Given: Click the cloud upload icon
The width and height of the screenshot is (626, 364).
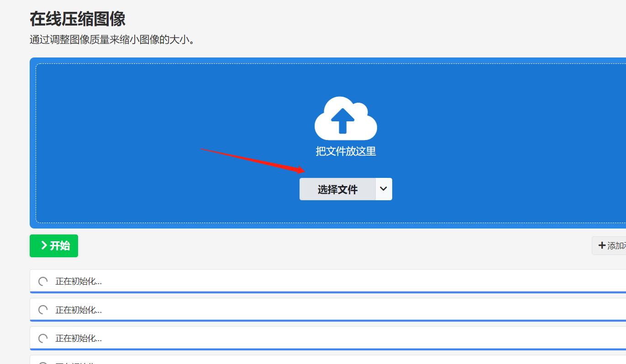Looking at the screenshot, I should point(346,118).
